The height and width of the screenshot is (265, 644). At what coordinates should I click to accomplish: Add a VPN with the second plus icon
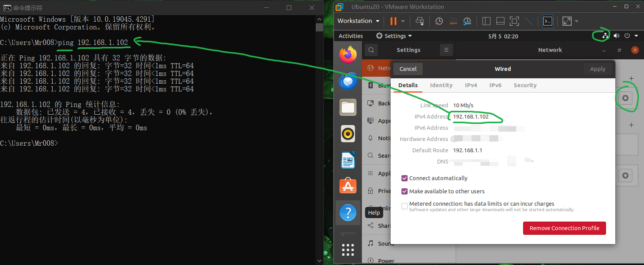coord(631,125)
